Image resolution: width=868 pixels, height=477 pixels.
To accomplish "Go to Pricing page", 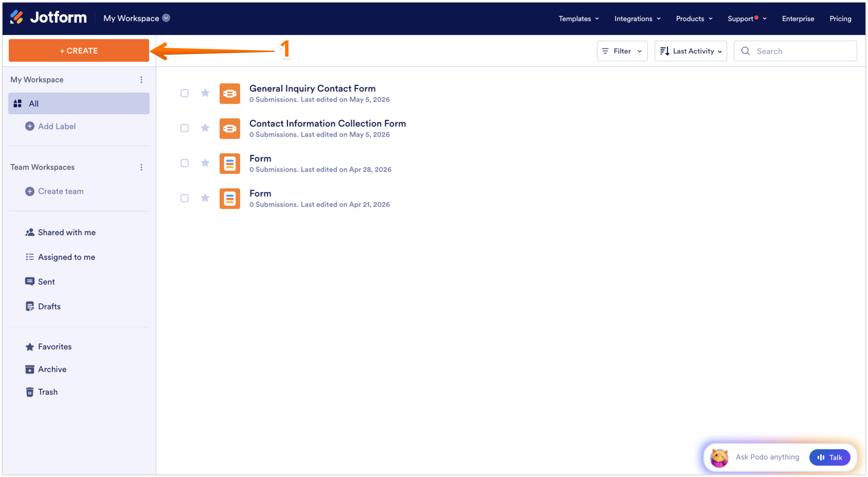I will tap(840, 19).
